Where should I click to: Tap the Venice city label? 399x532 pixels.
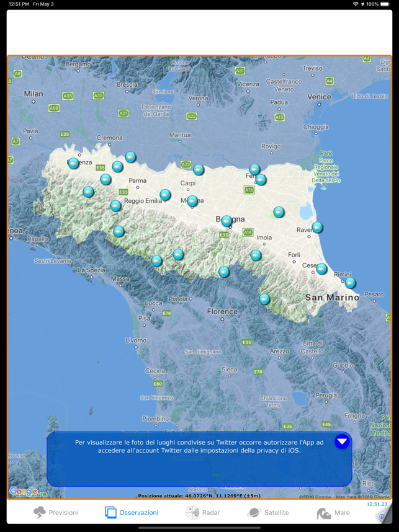pos(319,97)
